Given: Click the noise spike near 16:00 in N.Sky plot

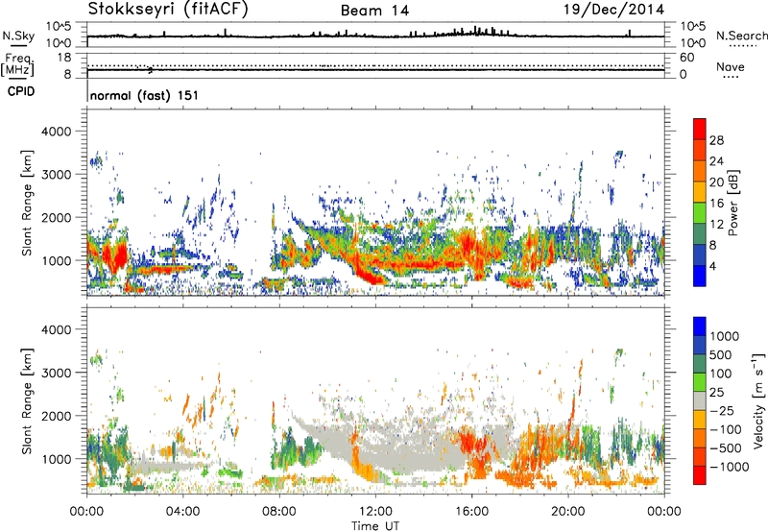Looking at the screenshot, I should click(x=474, y=30).
